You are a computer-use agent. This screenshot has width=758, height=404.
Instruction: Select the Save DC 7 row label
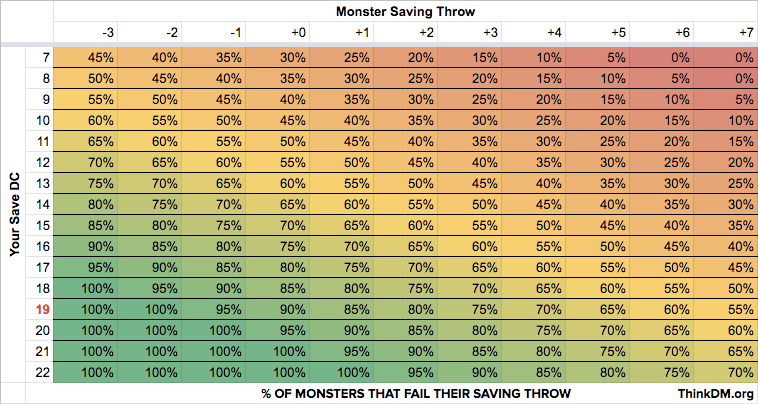pos(45,56)
